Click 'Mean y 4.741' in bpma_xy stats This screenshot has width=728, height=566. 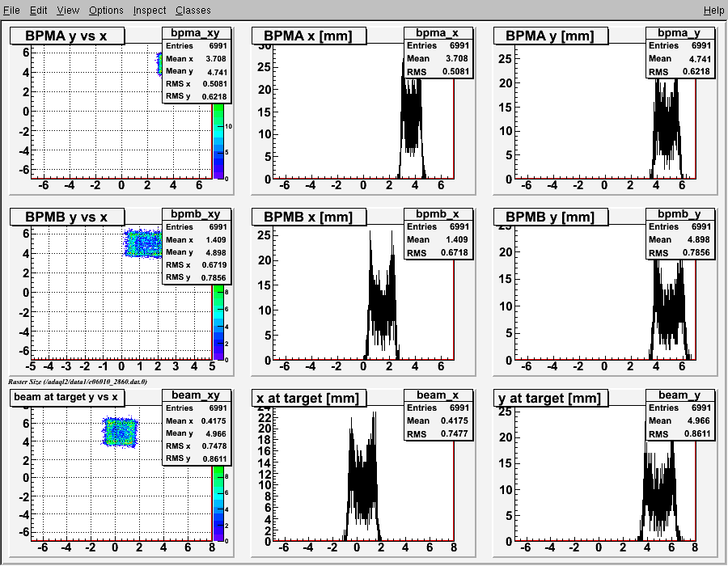click(196, 71)
